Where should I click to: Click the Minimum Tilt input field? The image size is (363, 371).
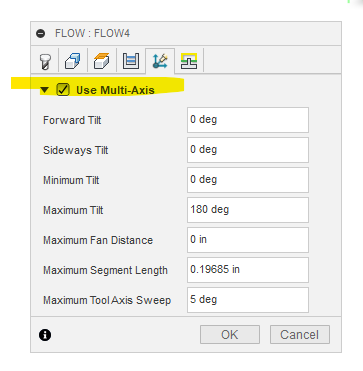pos(248,180)
